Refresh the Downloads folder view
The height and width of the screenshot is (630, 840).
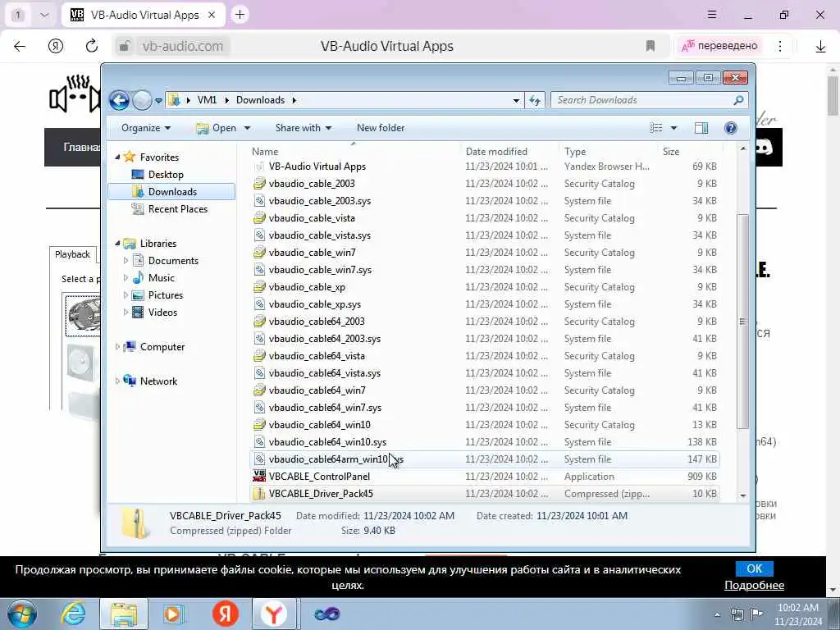coord(535,100)
